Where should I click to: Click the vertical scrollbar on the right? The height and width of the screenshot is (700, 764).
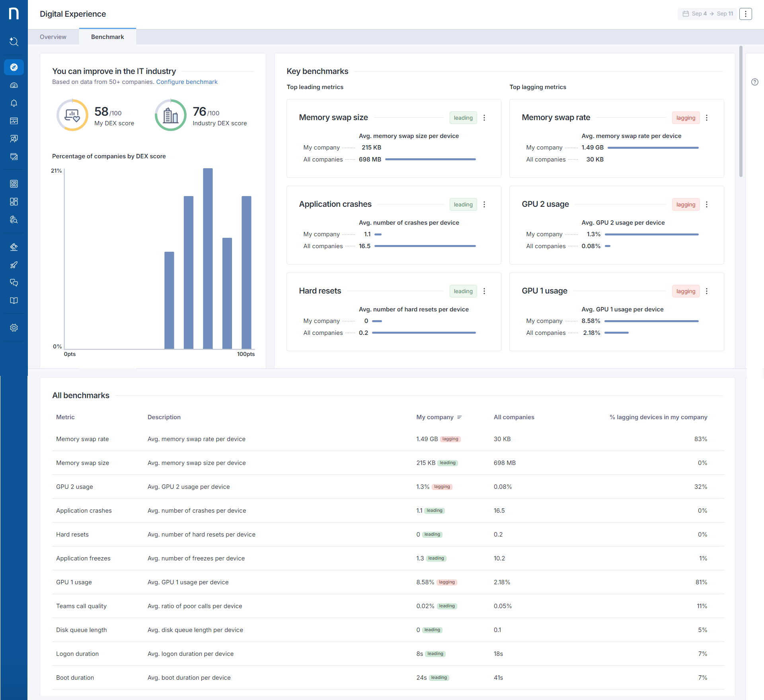(x=741, y=111)
